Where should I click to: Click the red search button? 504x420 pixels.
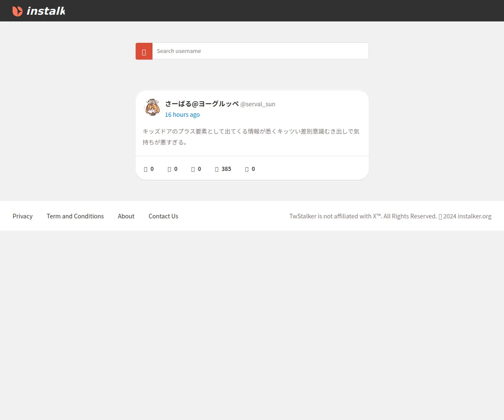144,51
